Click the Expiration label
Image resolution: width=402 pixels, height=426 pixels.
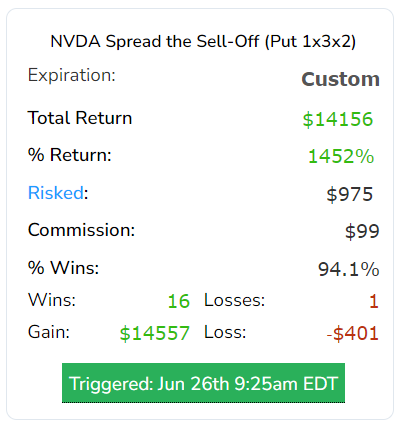coord(72,75)
